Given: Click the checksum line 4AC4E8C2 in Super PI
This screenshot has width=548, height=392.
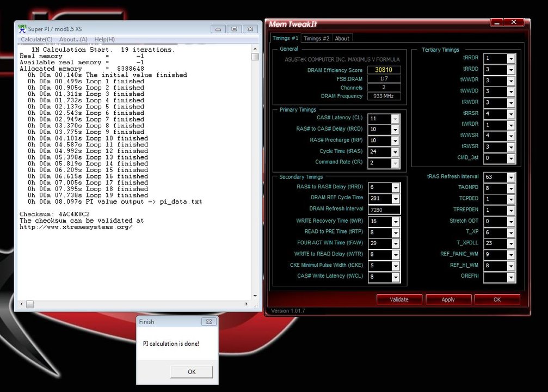Looking at the screenshot, I should tap(55, 214).
